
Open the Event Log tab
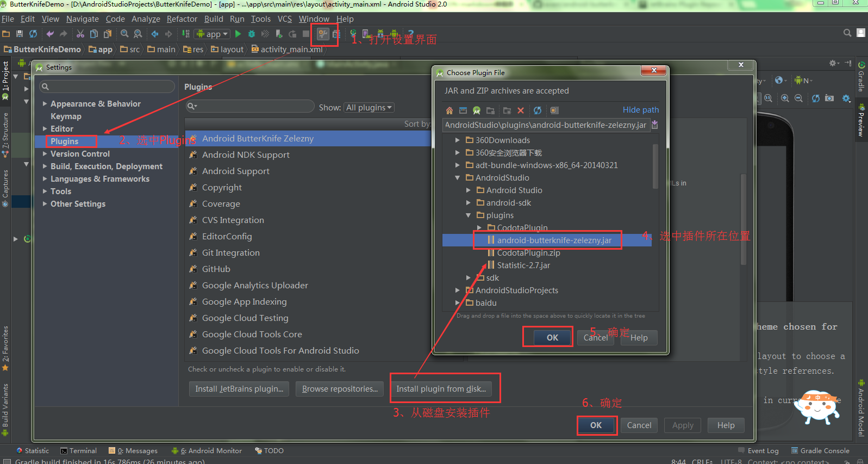click(x=758, y=451)
